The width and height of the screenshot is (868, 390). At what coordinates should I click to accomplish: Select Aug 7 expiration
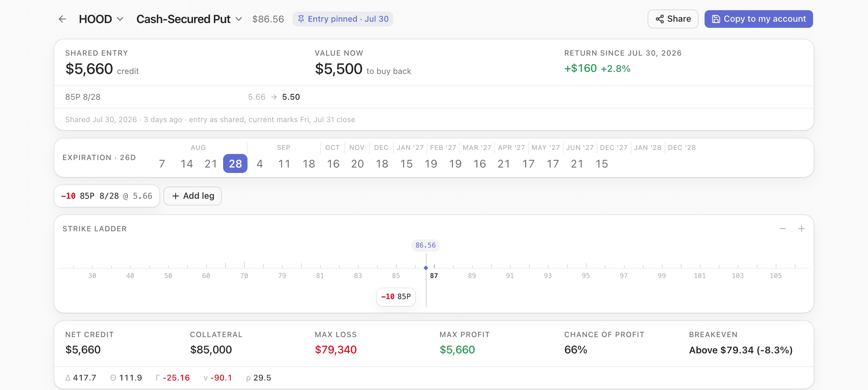point(162,164)
